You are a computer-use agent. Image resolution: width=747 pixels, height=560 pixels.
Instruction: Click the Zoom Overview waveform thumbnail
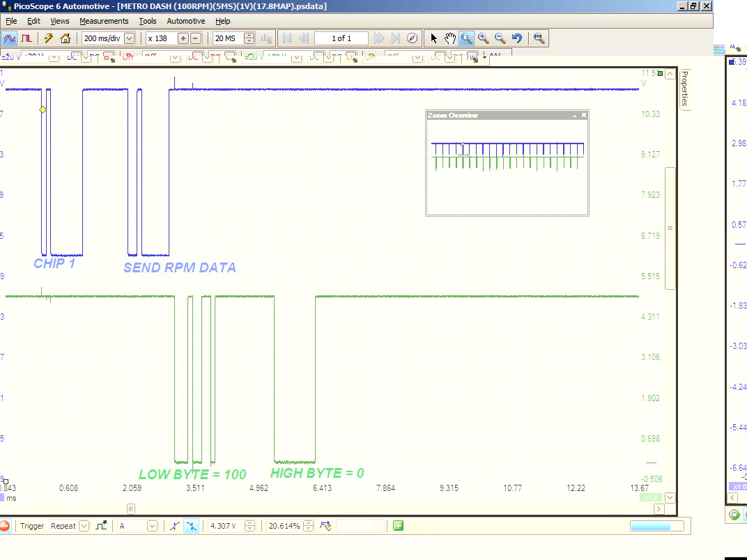point(507,156)
